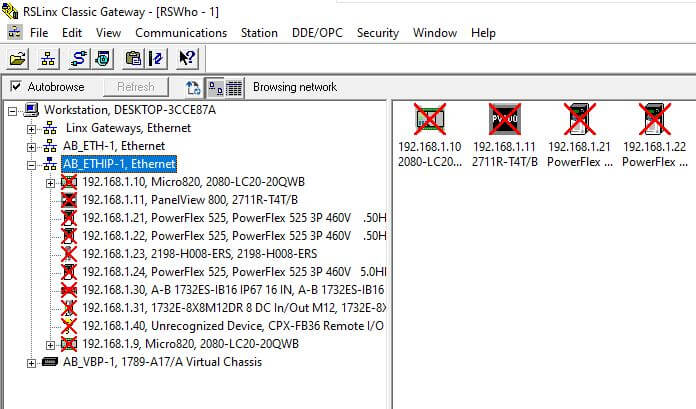Expand the AB_ETH-1, Ethernet node
Image resolution: width=696 pixels, height=409 pixels.
point(31,147)
